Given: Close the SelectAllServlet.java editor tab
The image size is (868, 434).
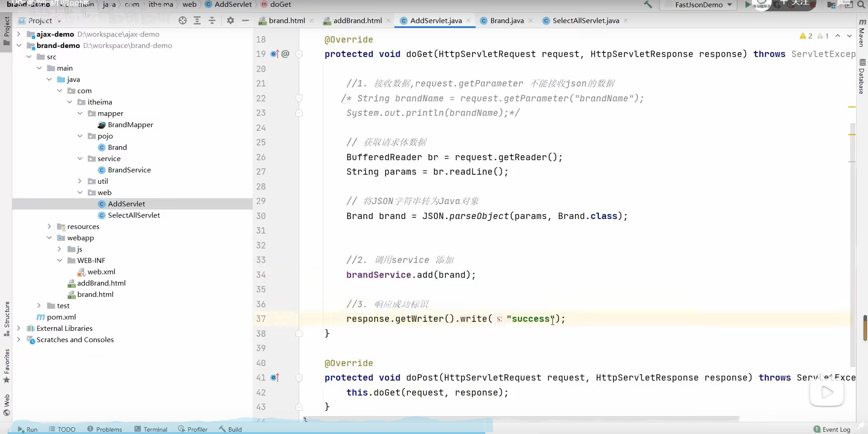Looking at the screenshot, I should 626,20.
